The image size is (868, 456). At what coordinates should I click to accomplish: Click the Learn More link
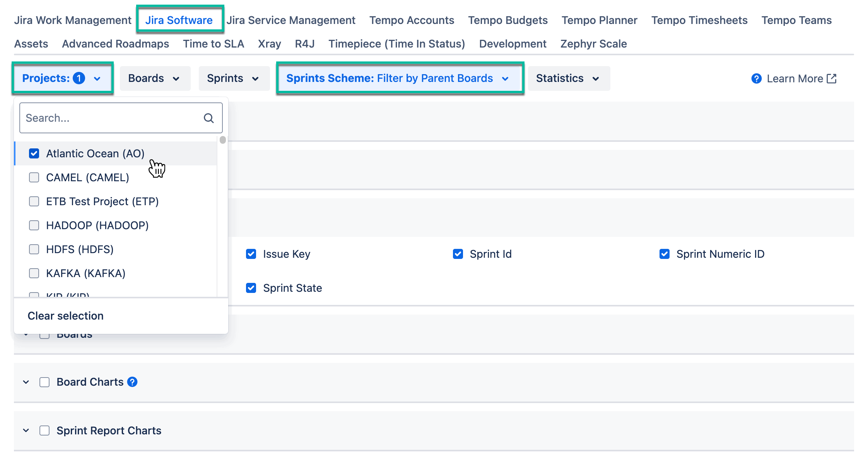795,78
